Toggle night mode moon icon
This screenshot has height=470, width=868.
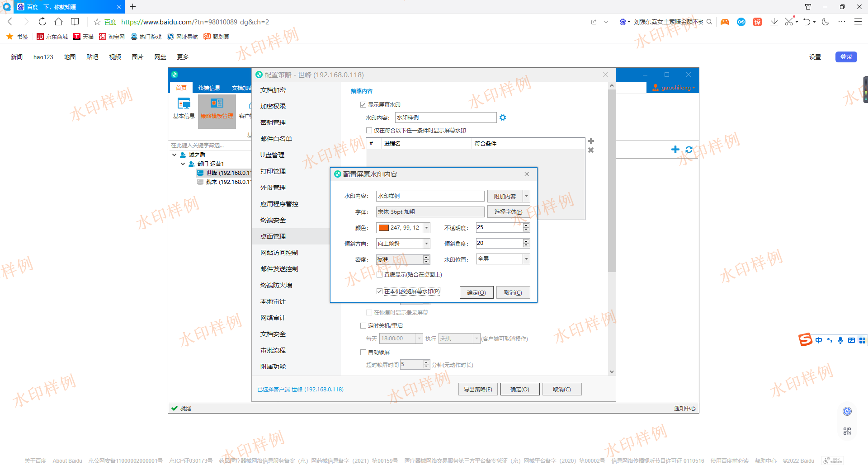click(826, 22)
